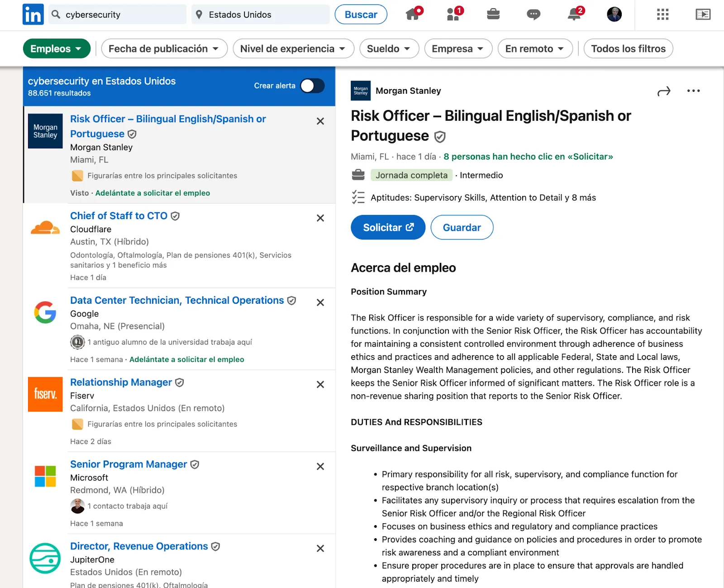Dismiss the Relationship Manager job
This screenshot has height=588, width=724.
tap(320, 384)
